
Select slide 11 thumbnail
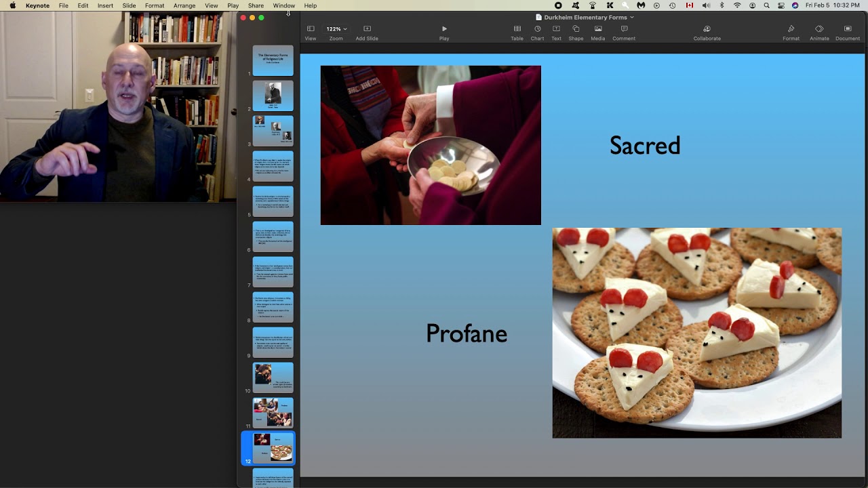point(273,413)
